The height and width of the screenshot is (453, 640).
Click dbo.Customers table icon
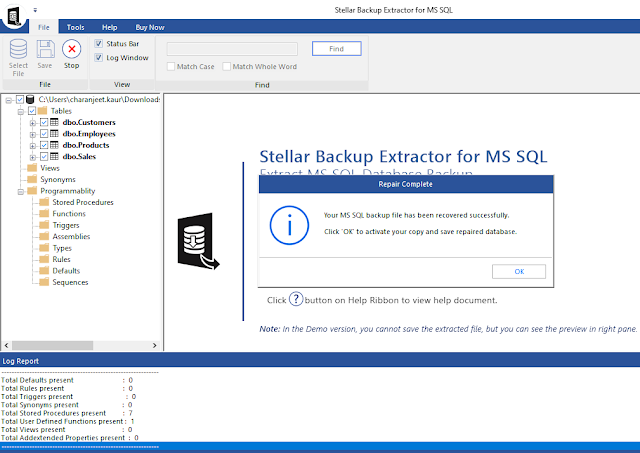pos(54,122)
